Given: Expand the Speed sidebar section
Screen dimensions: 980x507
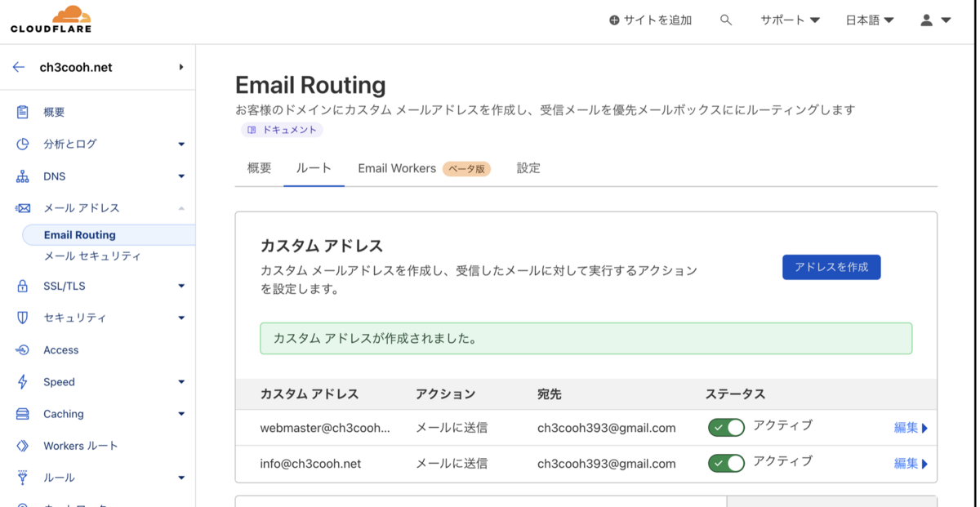Looking at the screenshot, I should (181, 382).
